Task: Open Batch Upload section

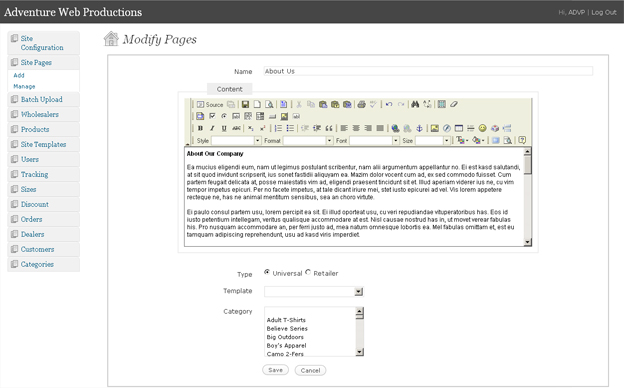Action: click(x=43, y=99)
